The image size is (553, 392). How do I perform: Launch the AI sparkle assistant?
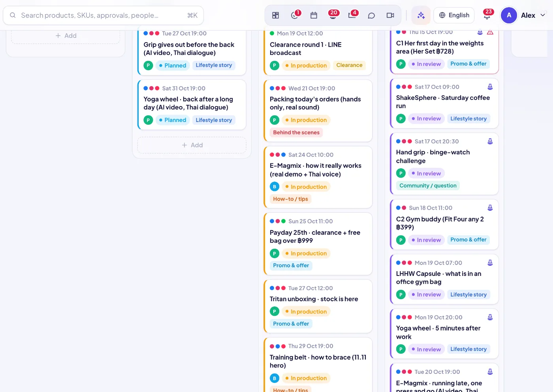point(421,15)
